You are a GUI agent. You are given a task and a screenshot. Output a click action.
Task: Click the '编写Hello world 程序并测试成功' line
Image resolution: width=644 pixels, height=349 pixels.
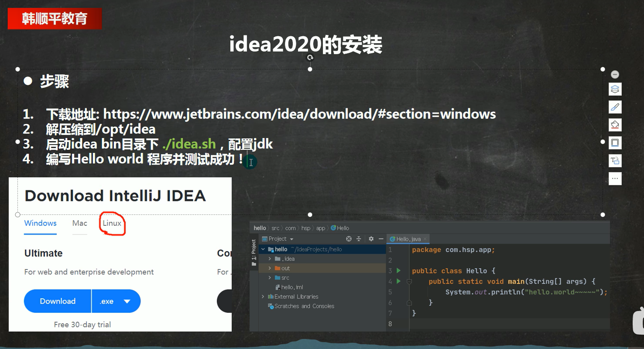145,159
